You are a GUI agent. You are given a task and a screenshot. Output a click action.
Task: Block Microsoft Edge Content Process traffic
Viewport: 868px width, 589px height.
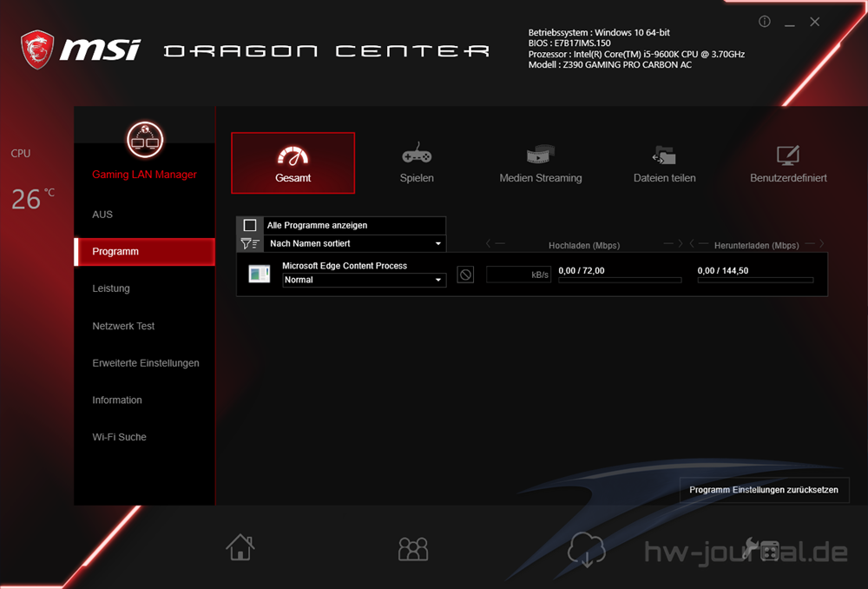click(465, 275)
